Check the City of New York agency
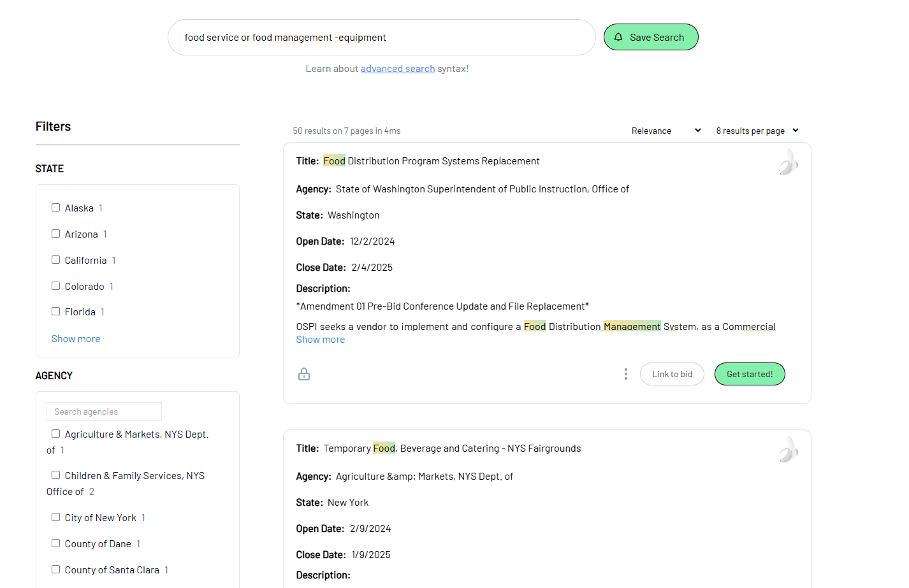 56,517
